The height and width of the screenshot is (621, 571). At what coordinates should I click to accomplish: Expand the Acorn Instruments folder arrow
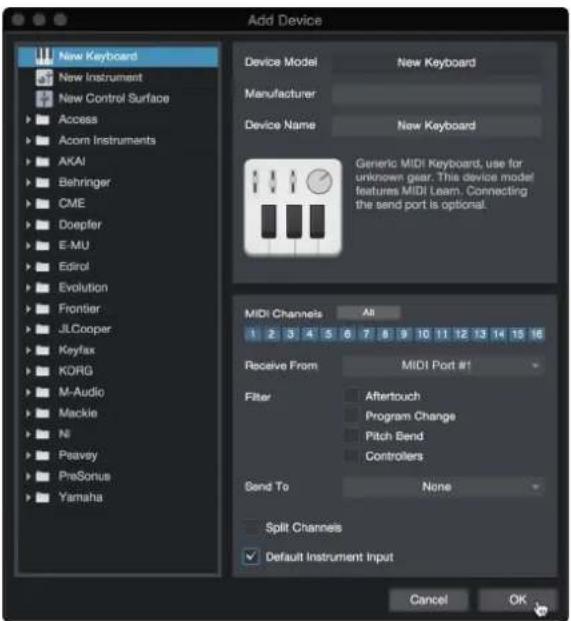pyautogui.click(x=28, y=140)
